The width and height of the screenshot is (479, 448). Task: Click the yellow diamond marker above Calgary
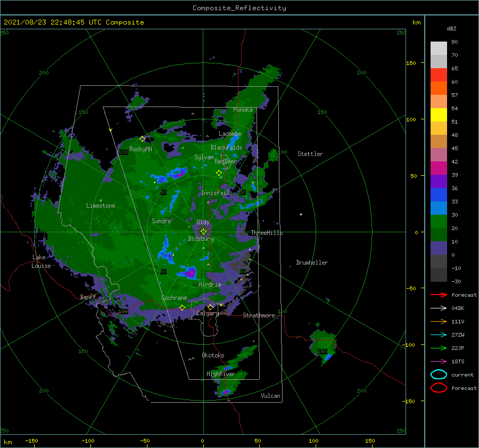210,307
